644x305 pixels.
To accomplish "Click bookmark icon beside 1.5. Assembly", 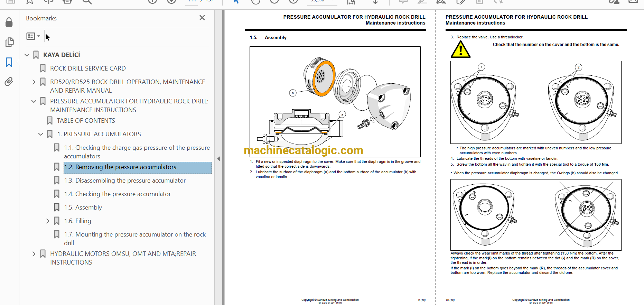I will coord(57,207).
